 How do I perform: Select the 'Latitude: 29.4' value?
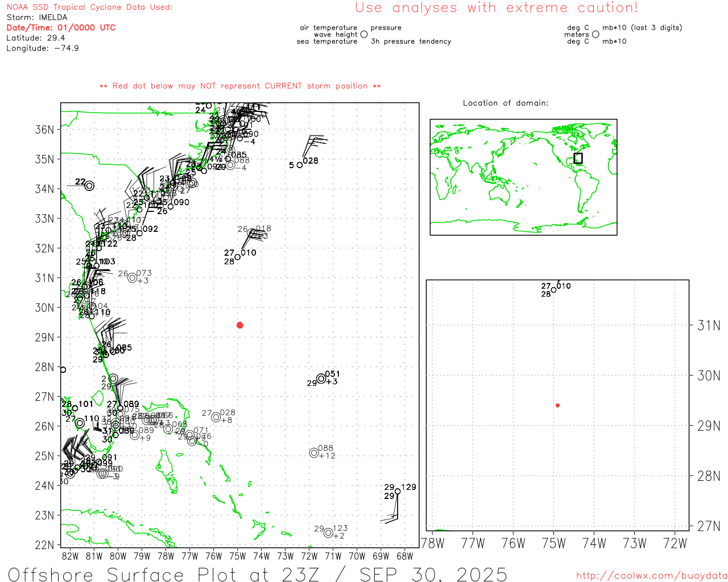(36, 38)
